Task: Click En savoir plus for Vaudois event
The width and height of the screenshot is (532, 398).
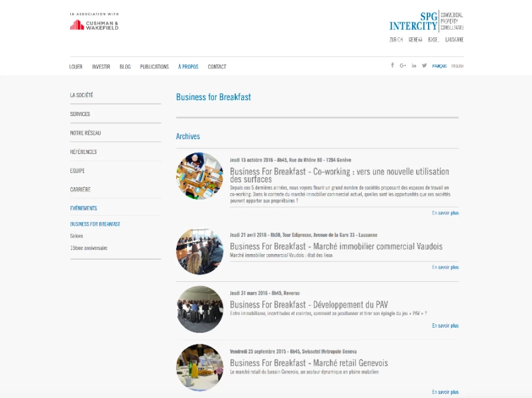Action: point(445,267)
